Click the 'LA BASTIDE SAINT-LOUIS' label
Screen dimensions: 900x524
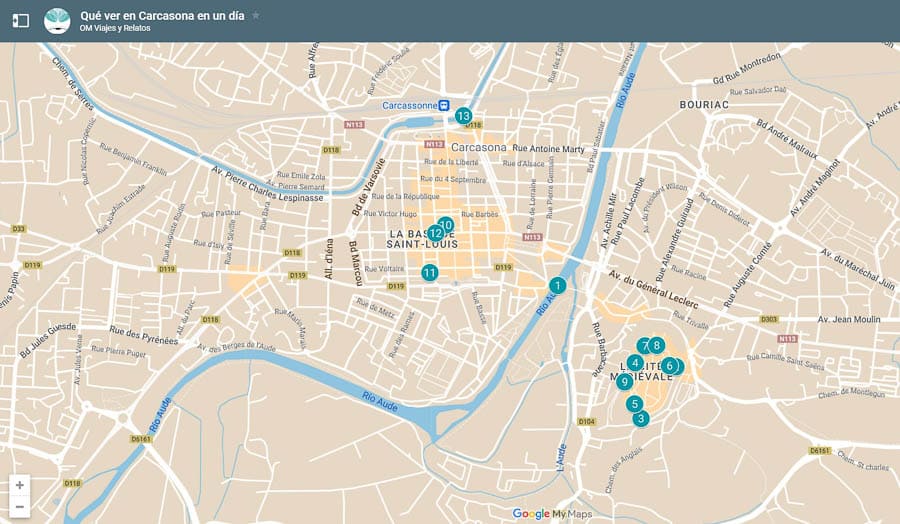[423, 239]
